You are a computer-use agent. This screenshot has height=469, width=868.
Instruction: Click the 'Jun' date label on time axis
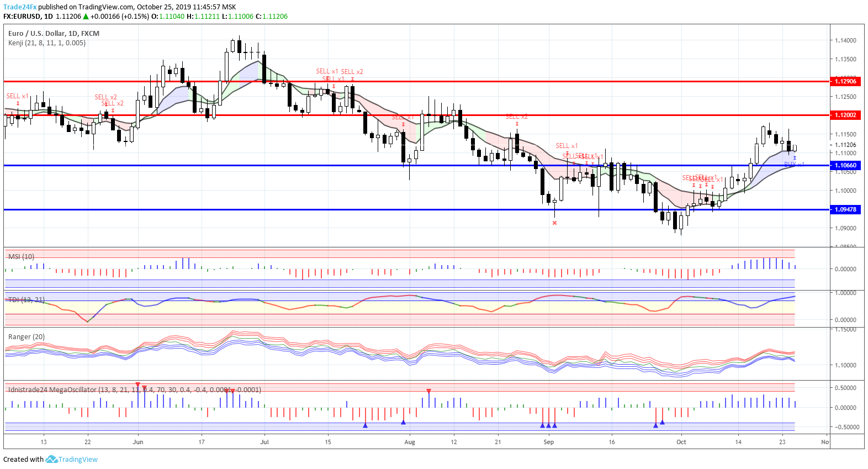(138, 442)
